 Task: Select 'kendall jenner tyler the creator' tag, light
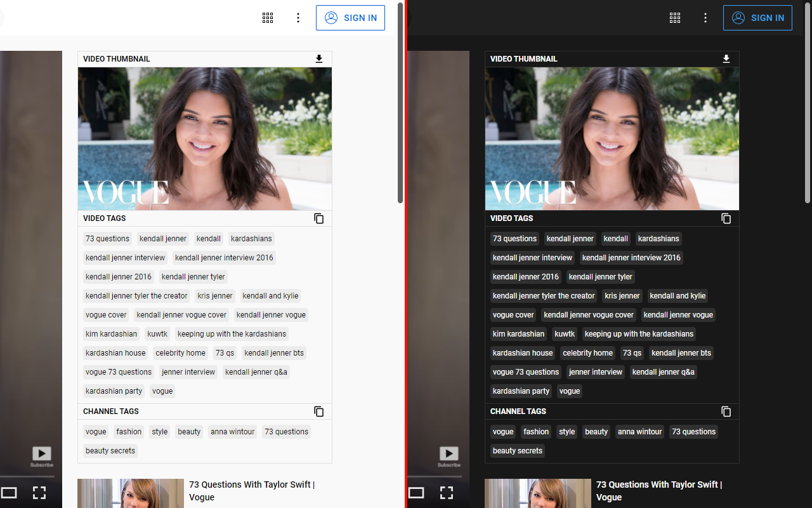pos(136,296)
